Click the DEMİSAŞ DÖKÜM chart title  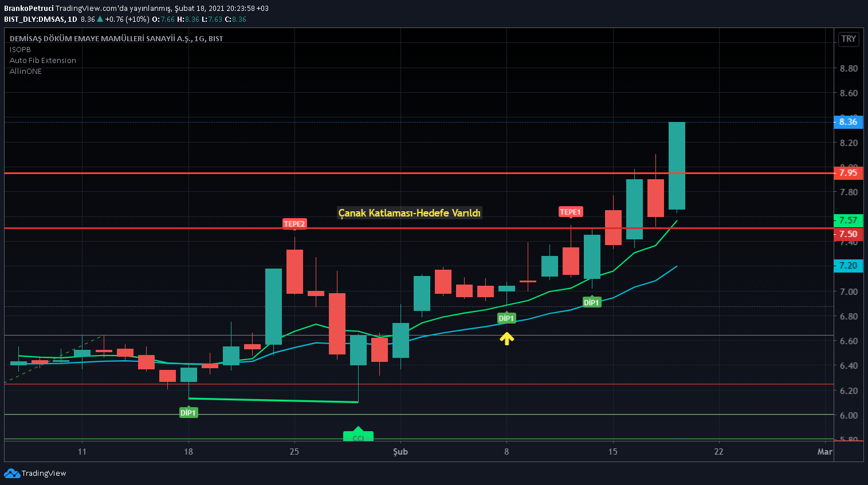click(x=116, y=39)
